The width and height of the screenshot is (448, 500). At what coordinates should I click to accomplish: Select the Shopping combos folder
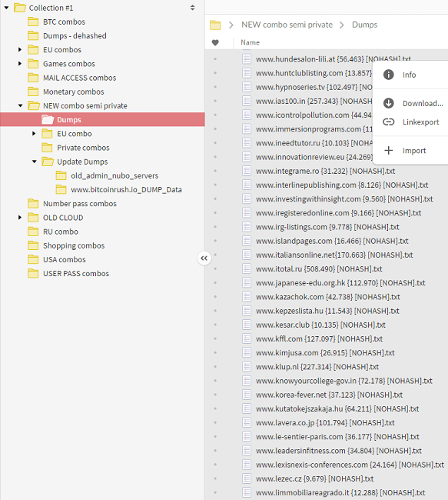click(x=74, y=245)
